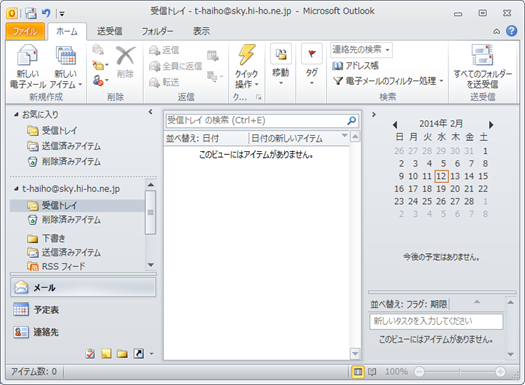Image resolution: width=525 pixels, height=385 pixels.
Task: Open the 移動 move button
Action: (281, 64)
